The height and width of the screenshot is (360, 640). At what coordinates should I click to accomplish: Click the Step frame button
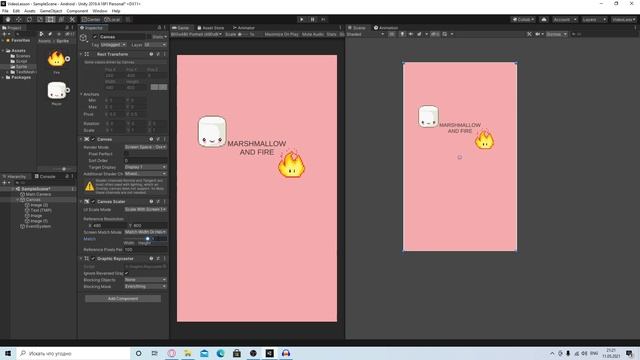pos(323,19)
